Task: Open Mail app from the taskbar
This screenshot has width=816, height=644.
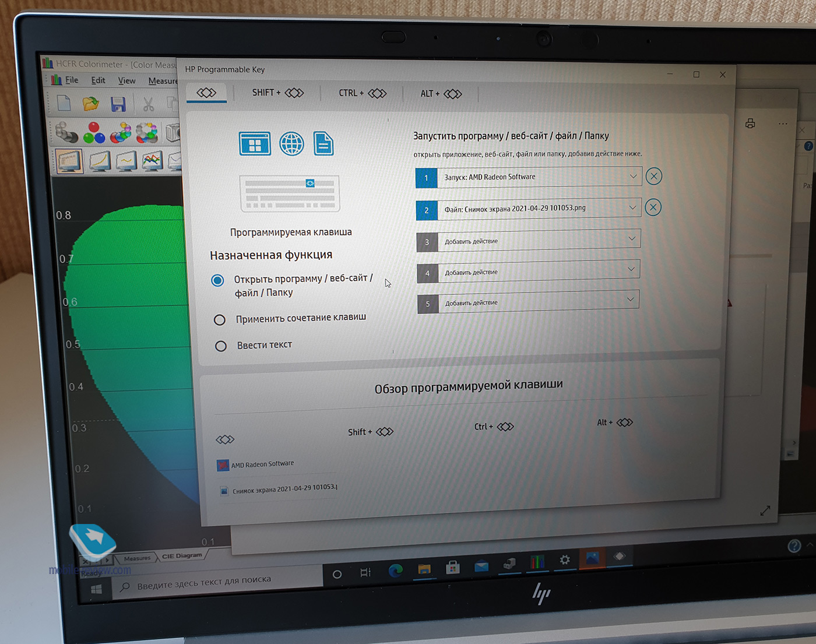Action: [481, 565]
